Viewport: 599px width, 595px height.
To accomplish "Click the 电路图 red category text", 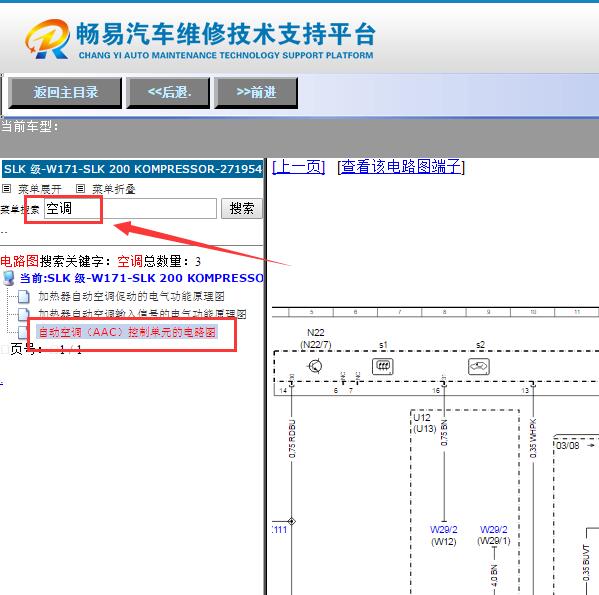I will (19, 261).
